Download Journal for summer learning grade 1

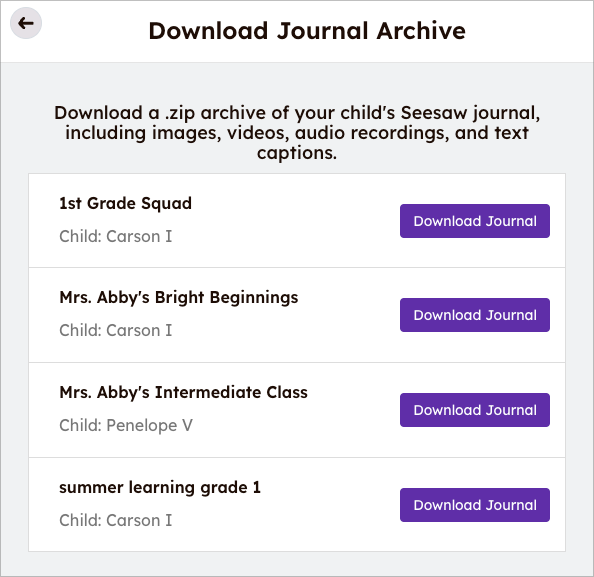[475, 505]
